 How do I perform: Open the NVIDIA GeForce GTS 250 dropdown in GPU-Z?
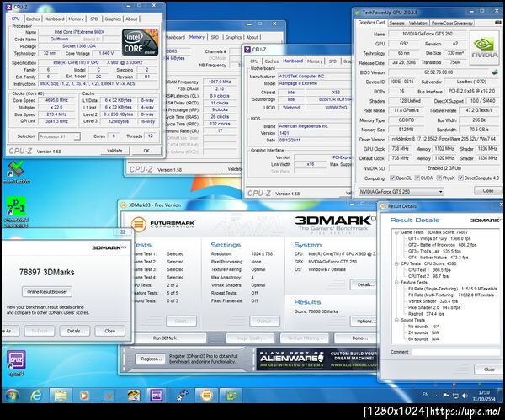[x=401, y=192]
